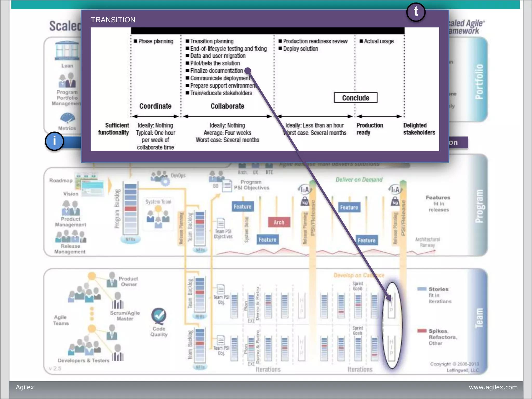Click the circled HIP iteration oval
This screenshot has width=532, height=399.
pyautogui.click(x=392, y=325)
